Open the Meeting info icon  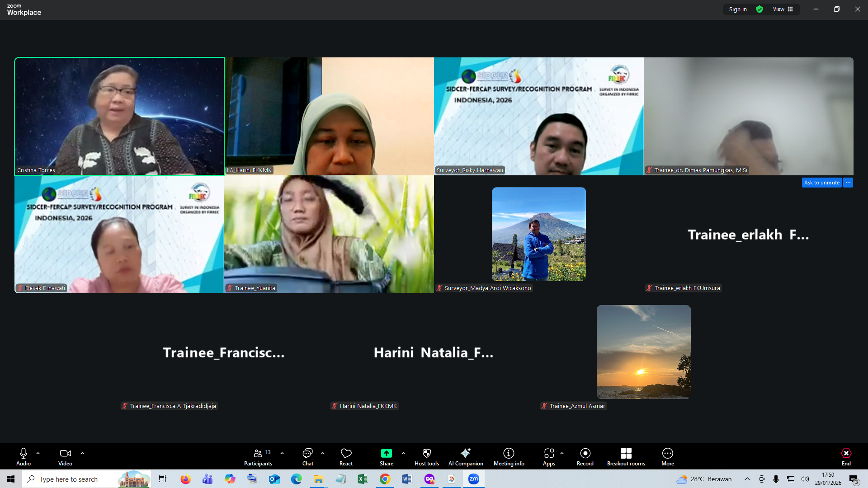coord(509,453)
